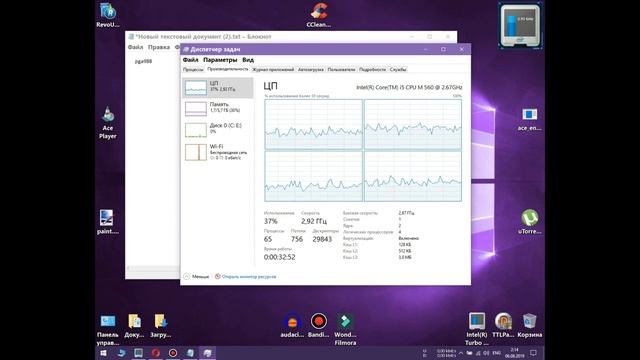Image resolution: width=640 pixels, height=360 pixels.
Task: Change the ENG input language indicator
Action: click(497, 353)
